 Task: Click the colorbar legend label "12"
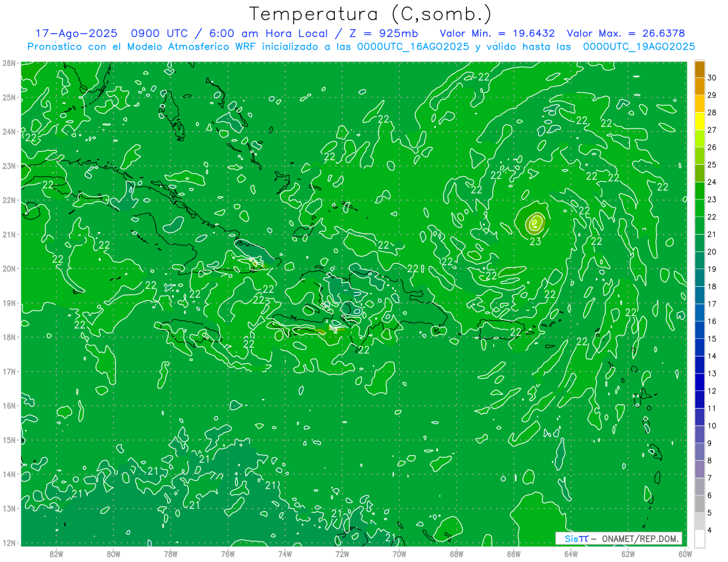coord(712,391)
